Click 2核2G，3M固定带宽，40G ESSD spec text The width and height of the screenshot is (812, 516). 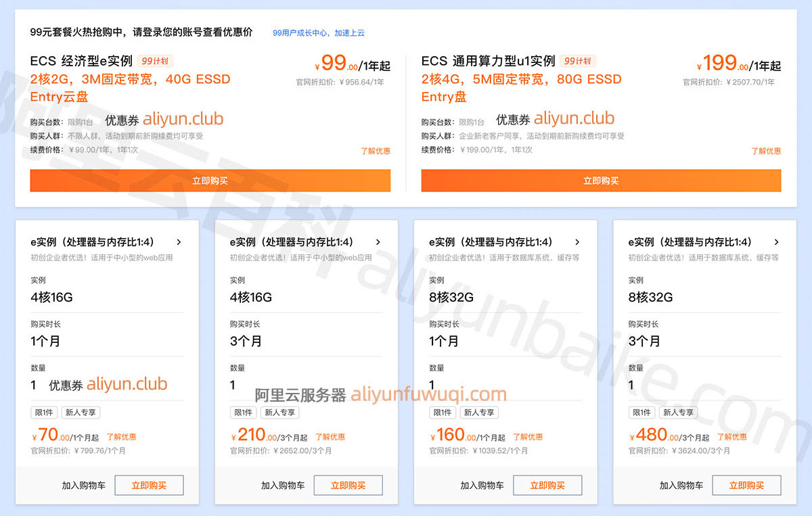(131, 79)
